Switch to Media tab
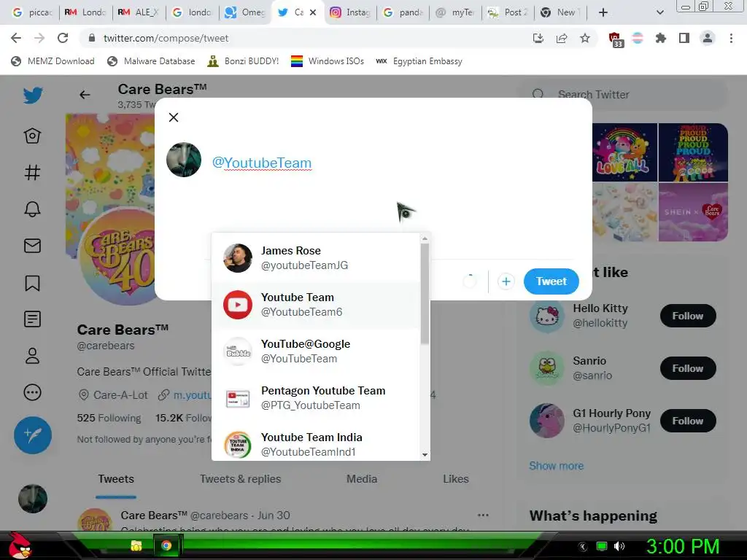 tap(362, 479)
